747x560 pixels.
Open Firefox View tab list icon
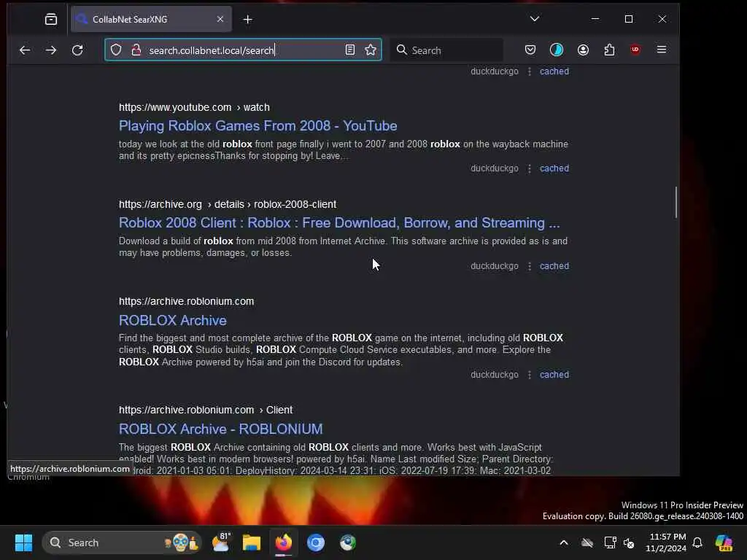pyautogui.click(x=51, y=19)
